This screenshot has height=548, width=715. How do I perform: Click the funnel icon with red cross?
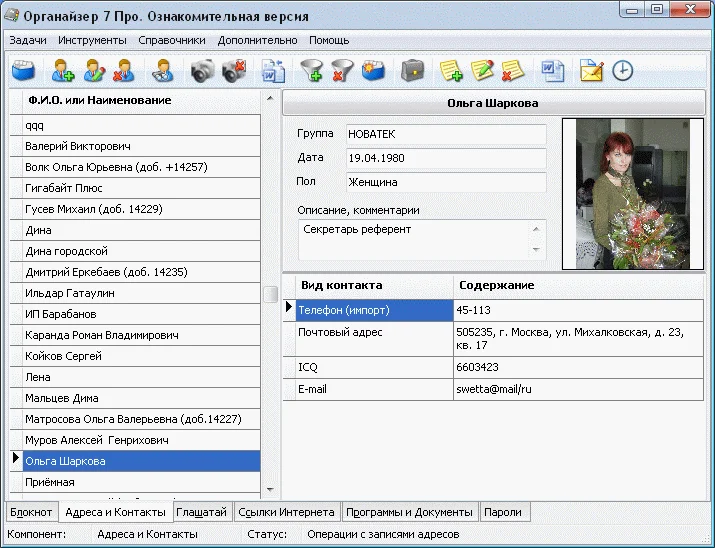(x=342, y=71)
